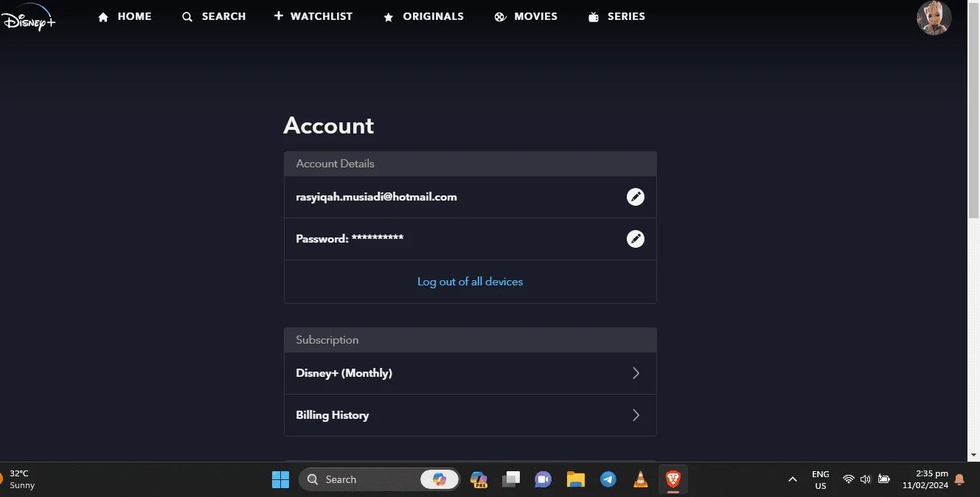Expand the Disney+ (Monthly) subscription chevron

636,373
